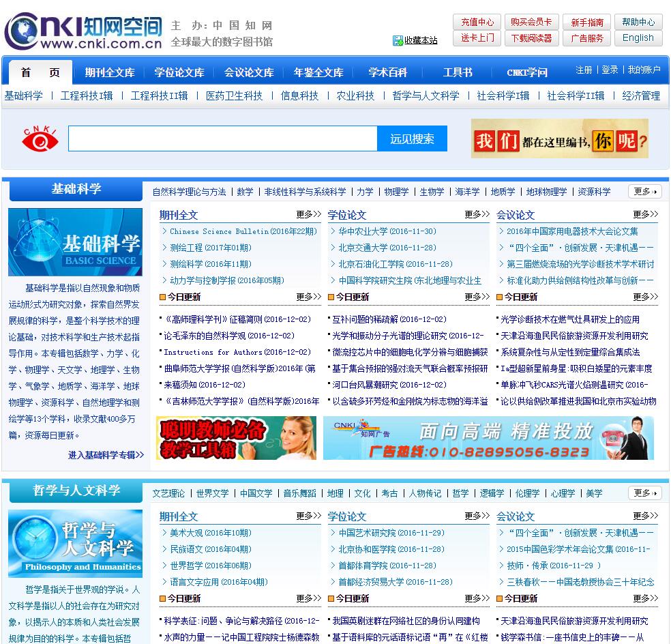The height and width of the screenshot is (644, 671).
Task: Expand 更多>> beside 基础科学 期刊全文
Action: click(x=308, y=214)
